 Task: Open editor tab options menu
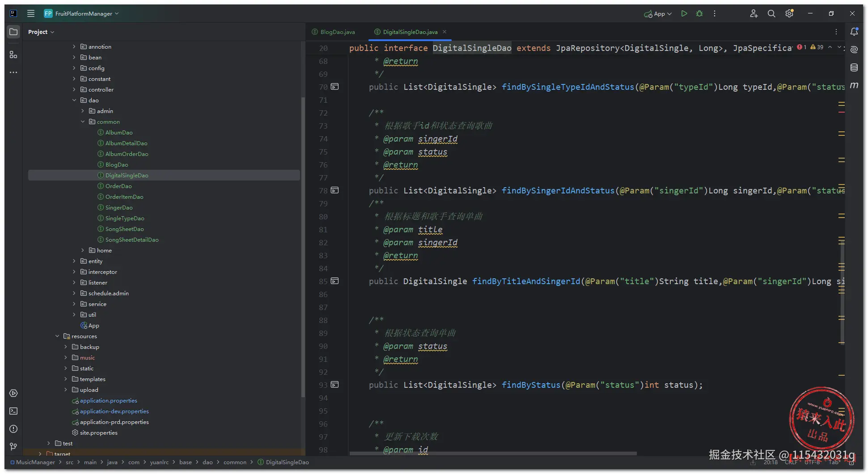tap(836, 32)
